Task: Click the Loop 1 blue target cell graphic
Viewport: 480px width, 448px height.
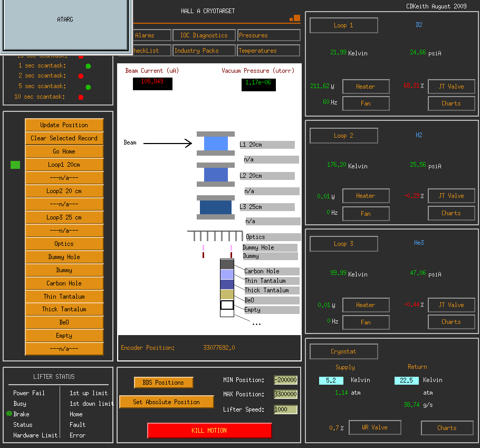Action: coord(216,144)
